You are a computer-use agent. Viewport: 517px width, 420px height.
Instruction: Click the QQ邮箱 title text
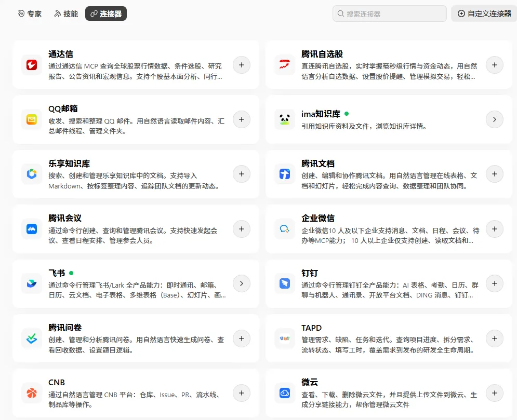coord(63,109)
